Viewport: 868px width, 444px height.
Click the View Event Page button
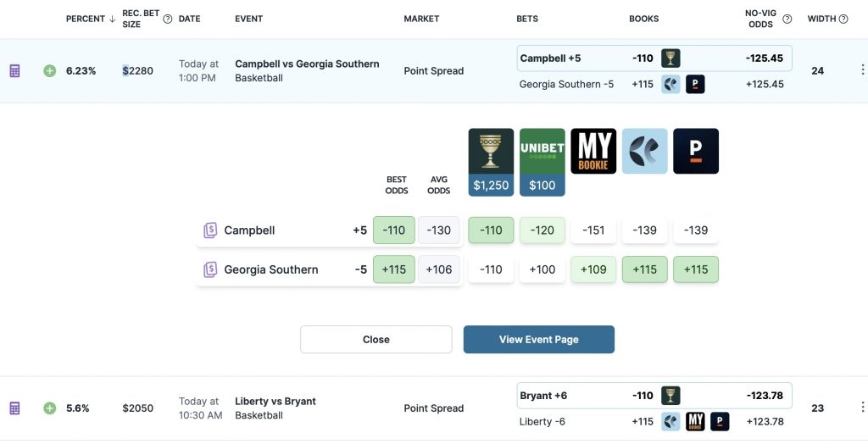click(x=539, y=340)
